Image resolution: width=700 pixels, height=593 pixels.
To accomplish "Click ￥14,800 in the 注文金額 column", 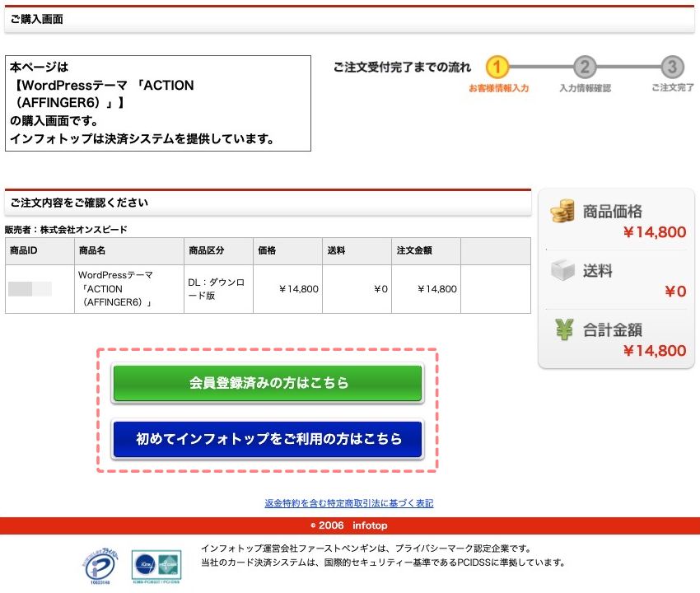I will 437,289.
